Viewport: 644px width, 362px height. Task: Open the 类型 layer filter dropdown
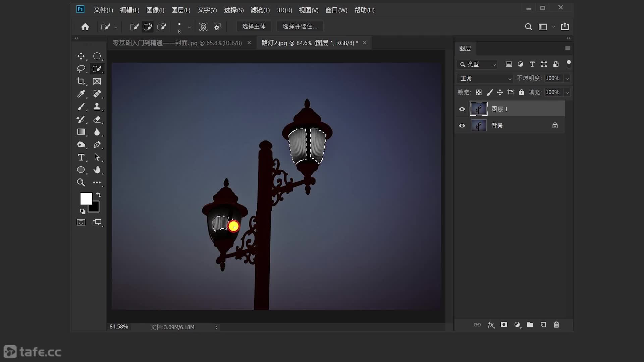(x=477, y=64)
